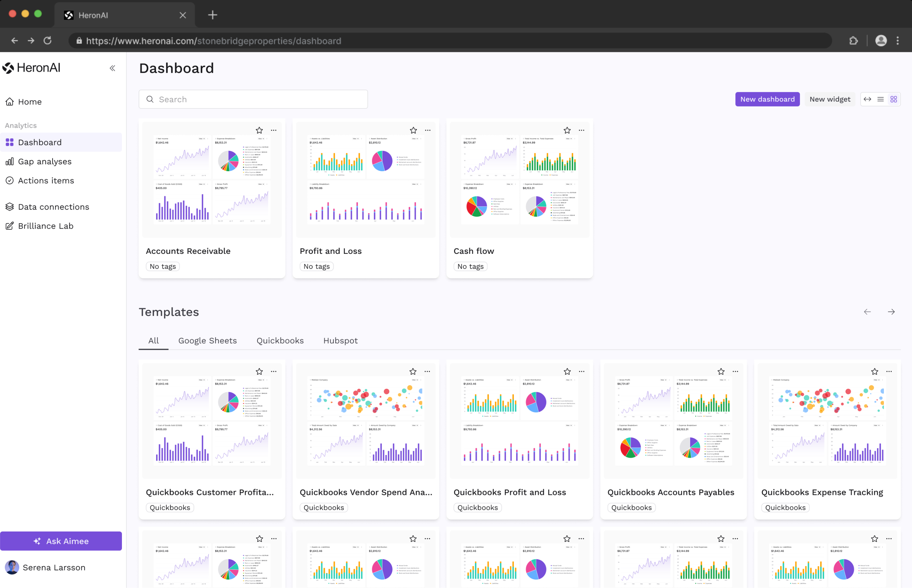Click the New dashboard button
This screenshot has width=912, height=588.
[x=767, y=99]
